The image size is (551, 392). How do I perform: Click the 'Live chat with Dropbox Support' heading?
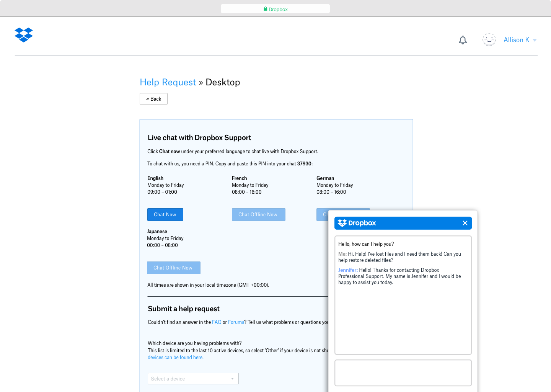pos(199,138)
